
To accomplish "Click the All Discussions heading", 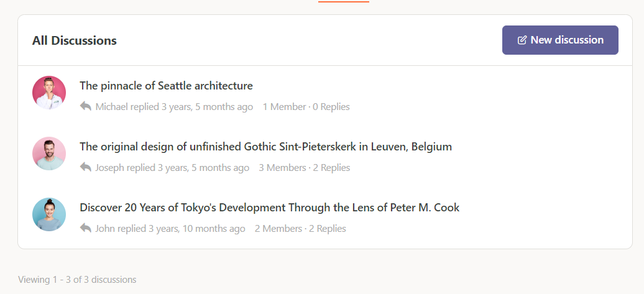I will [75, 40].
